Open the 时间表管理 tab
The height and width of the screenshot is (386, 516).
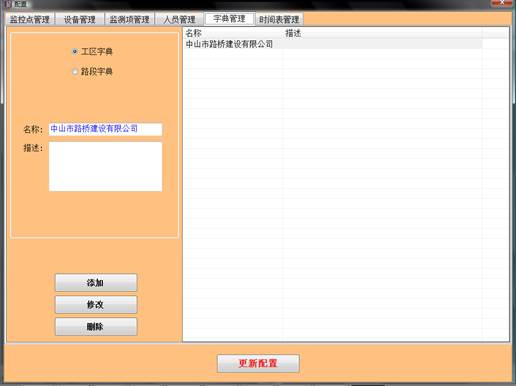pos(279,19)
